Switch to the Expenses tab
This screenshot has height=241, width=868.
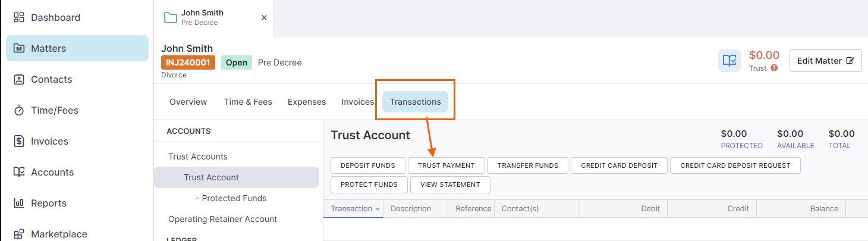pos(307,102)
